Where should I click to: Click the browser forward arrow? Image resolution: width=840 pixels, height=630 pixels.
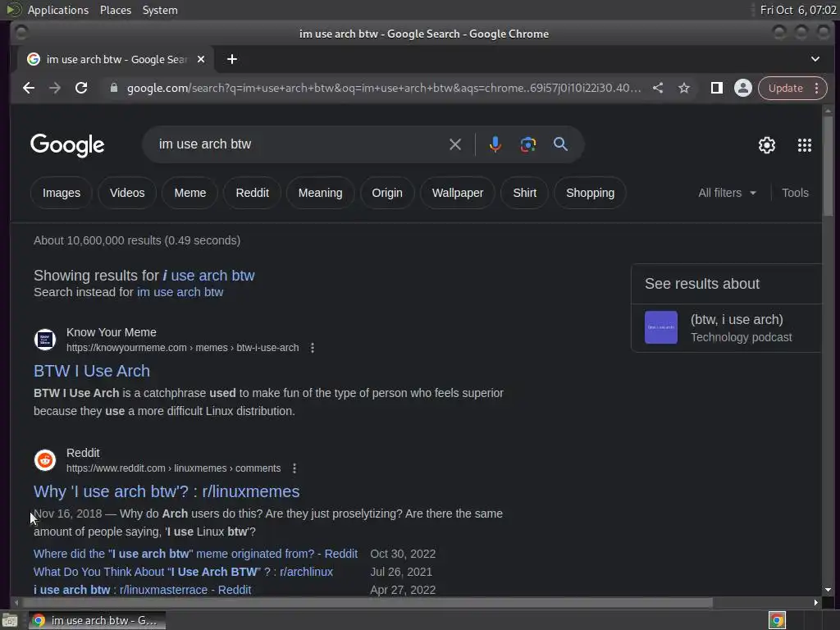coord(55,88)
